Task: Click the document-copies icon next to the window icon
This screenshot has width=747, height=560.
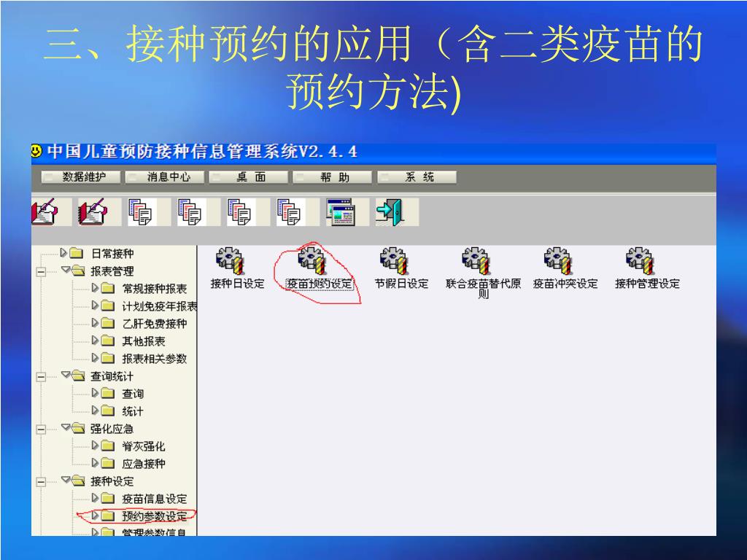Action: (289, 212)
